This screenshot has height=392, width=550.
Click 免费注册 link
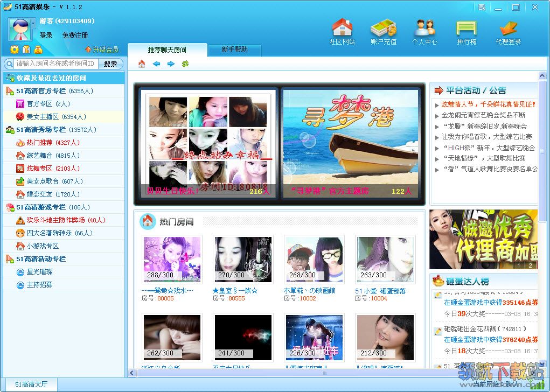tap(75, 36)
